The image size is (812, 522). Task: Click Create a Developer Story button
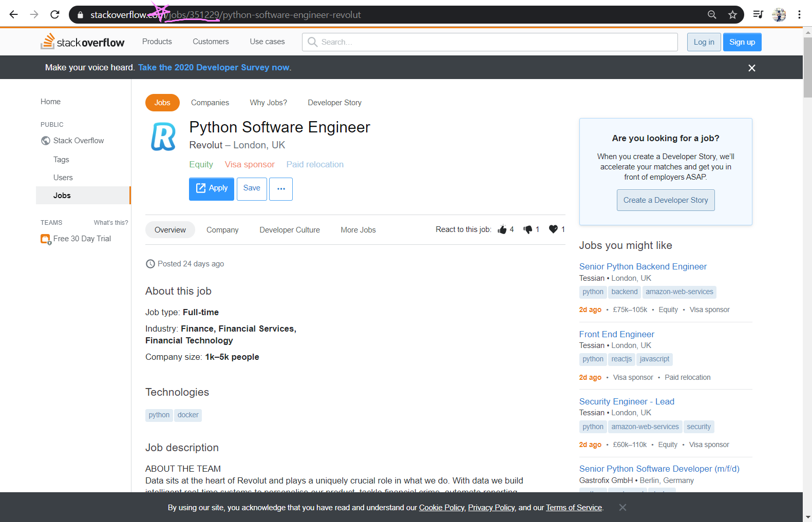tap(666, 200)
